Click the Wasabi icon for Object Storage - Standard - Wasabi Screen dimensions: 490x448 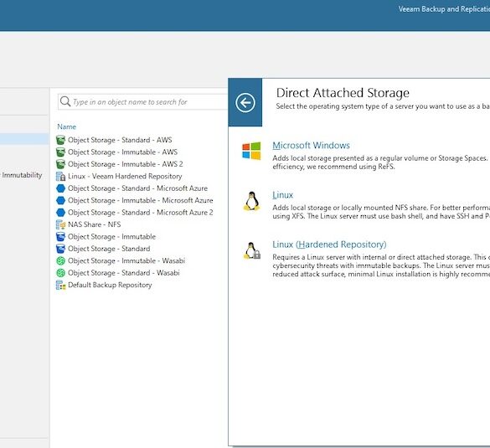[60, 273]
